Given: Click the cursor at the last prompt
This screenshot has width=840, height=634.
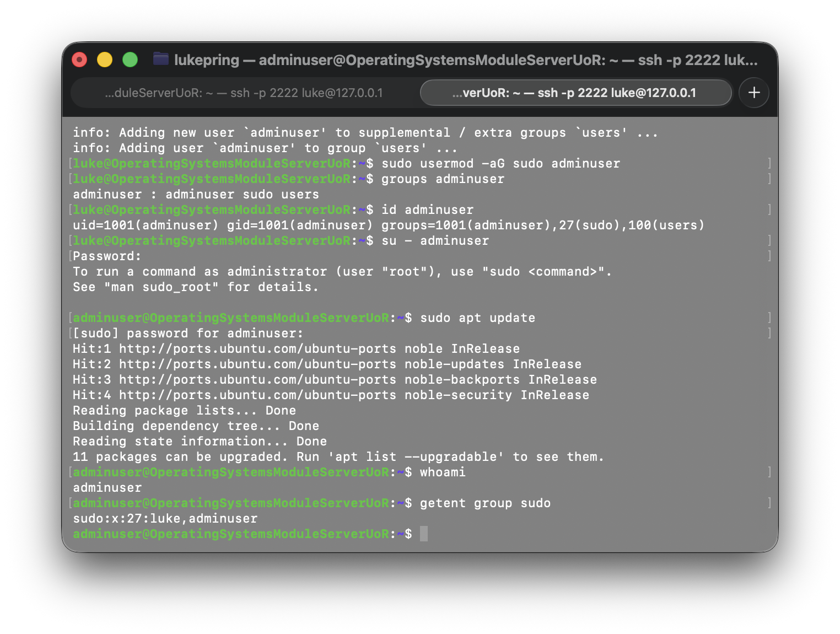Looking at the screenshot, I should pyautogui.click(x=423, y=534).
